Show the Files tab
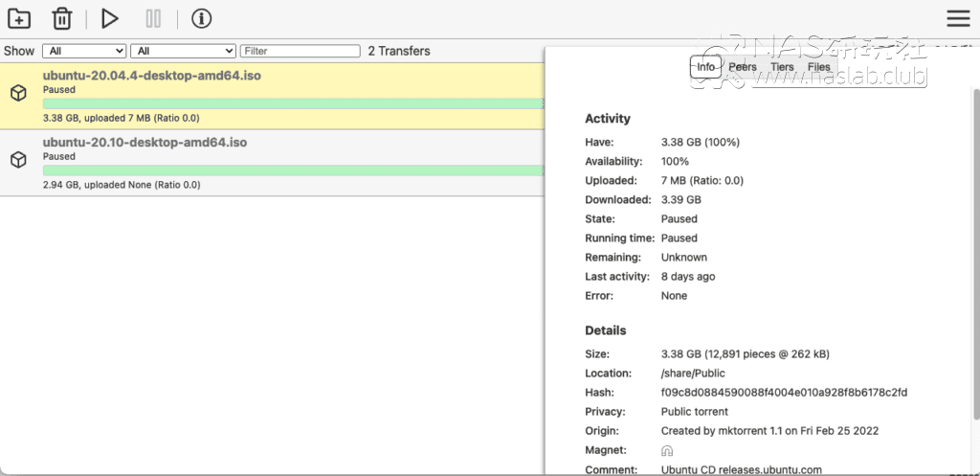980x476 pixels. click(x=819, y=67)
